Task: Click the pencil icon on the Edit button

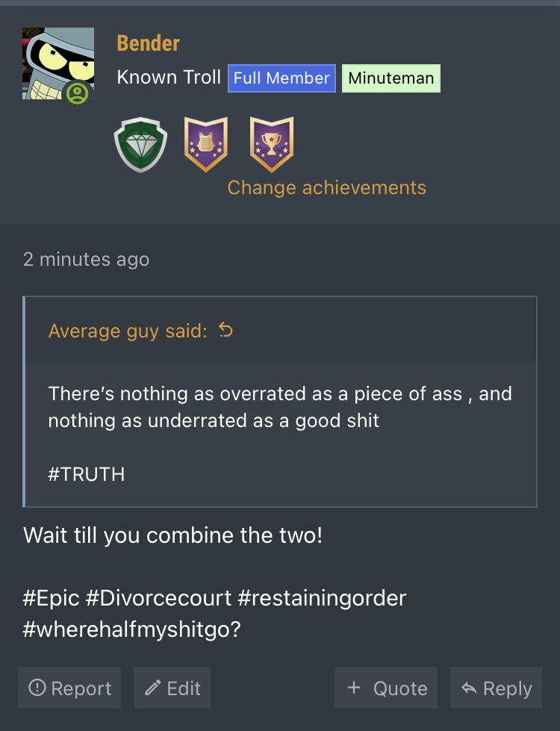Action: pyautogui.click(x=152, y=688)
